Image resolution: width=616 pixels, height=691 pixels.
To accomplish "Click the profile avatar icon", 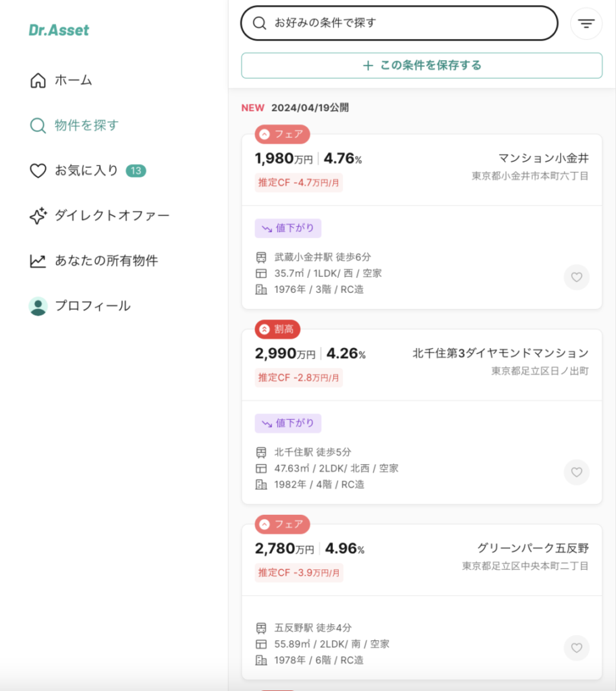I will click(x=38, y=306).
